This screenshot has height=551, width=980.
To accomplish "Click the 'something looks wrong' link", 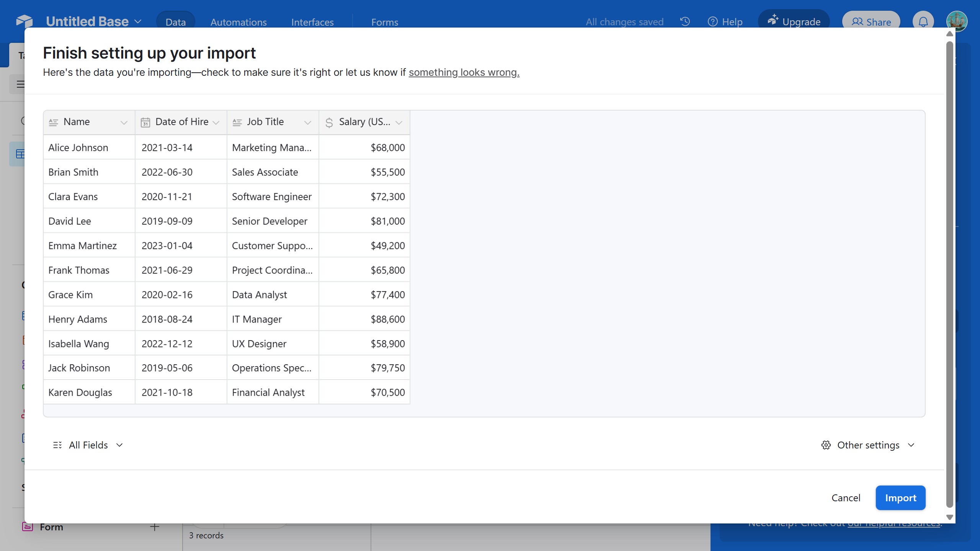I will (464, 72).
